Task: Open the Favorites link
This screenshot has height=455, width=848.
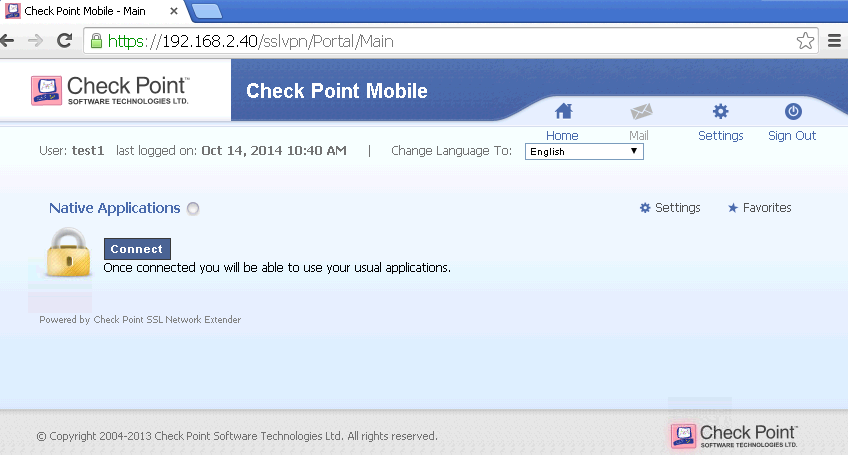Action: (x=767, y=208)
